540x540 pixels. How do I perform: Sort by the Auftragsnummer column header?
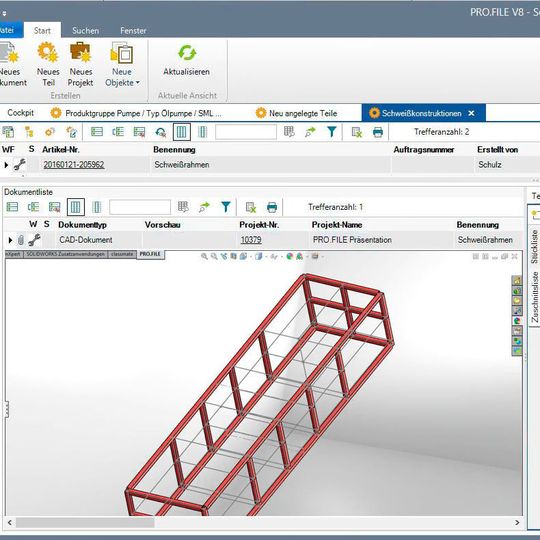424,150
